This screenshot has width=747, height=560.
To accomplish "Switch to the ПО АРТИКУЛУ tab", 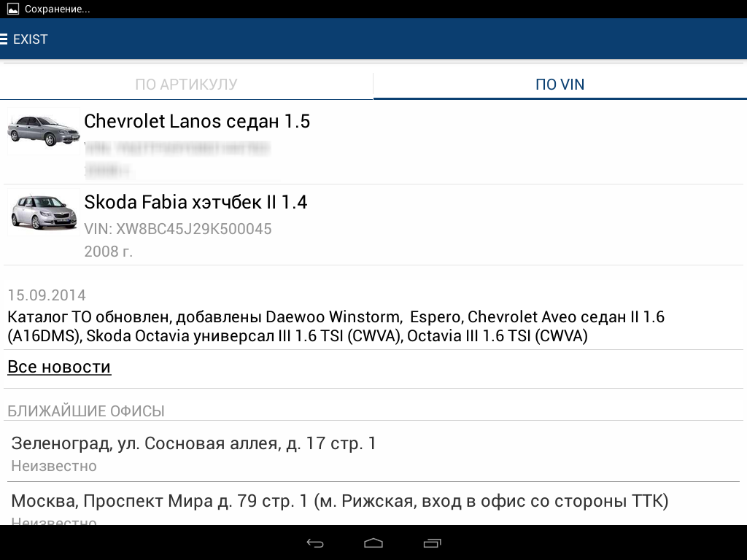I will [186, 85].
